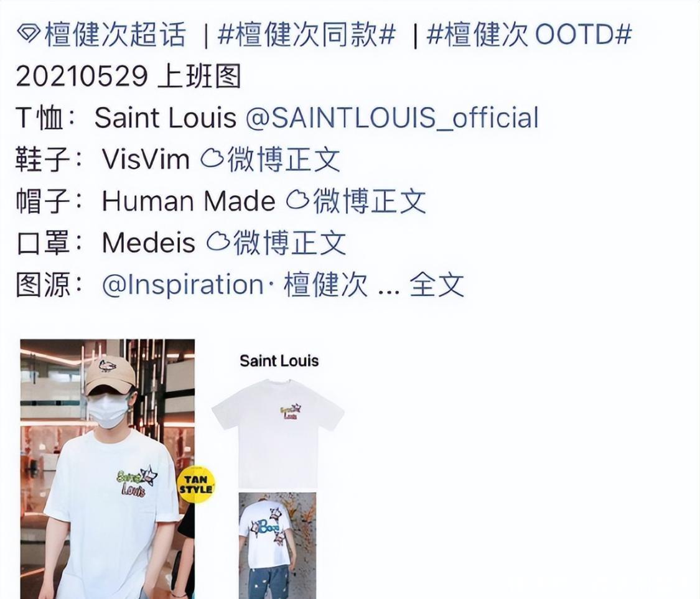Open the 檀健次超话 super topic link
The width and height of the screenshot is (700, 599).
click(115, 34)
